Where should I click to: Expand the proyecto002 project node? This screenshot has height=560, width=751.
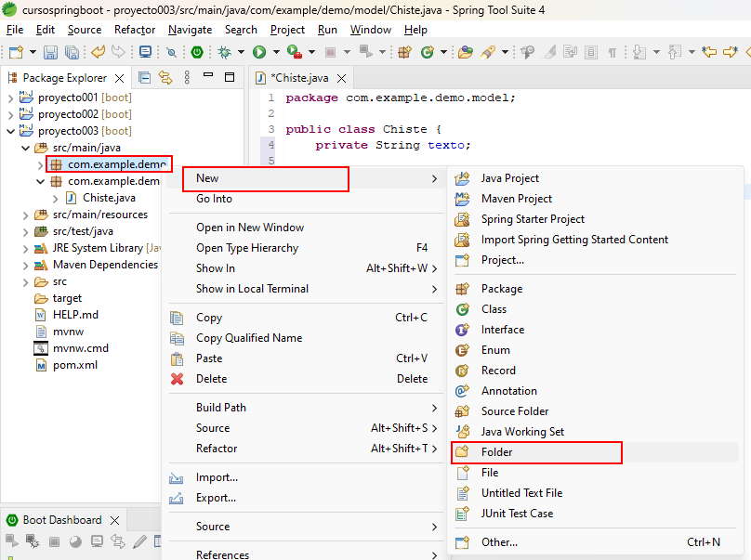[x=10, y=115]
